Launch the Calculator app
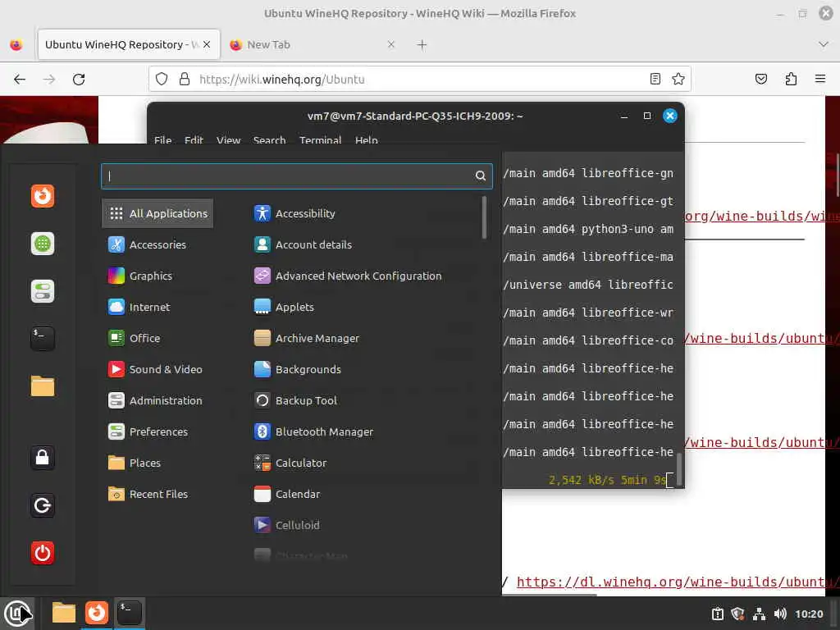 pyautogui.click(x=290, y=463)
